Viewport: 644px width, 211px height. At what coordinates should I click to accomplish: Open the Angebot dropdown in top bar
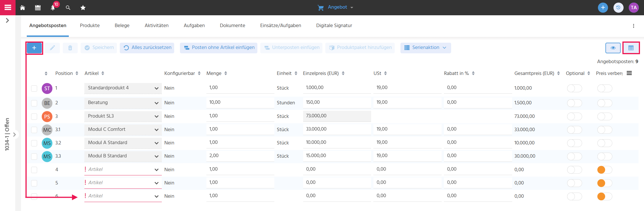click(x=335, y=7)
